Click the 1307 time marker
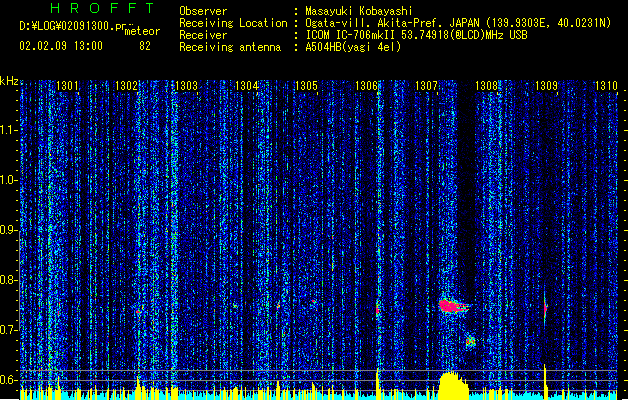 click(426, 86)
